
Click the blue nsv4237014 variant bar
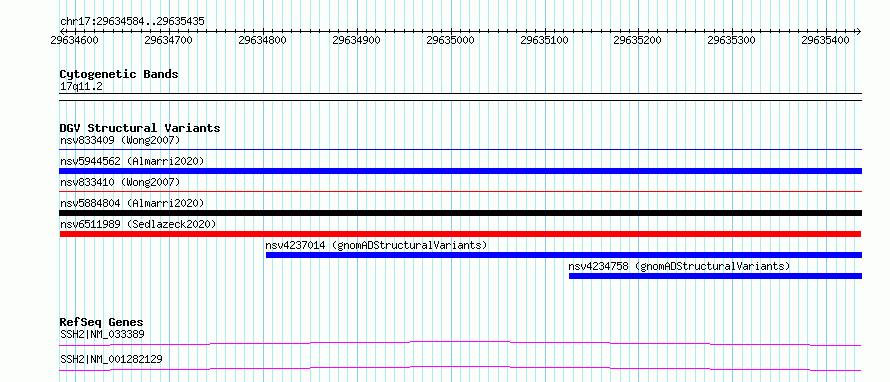click(564, 255)
